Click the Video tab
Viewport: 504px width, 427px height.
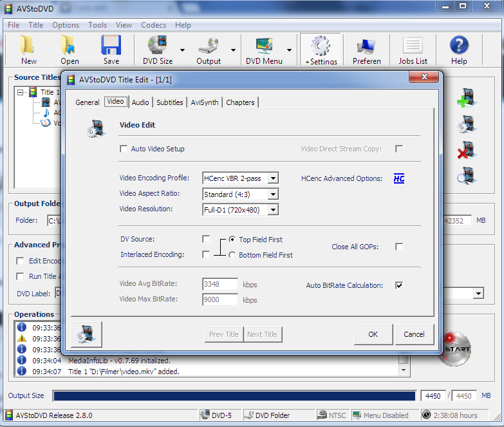pyautogui.click(x=115, y=102)
